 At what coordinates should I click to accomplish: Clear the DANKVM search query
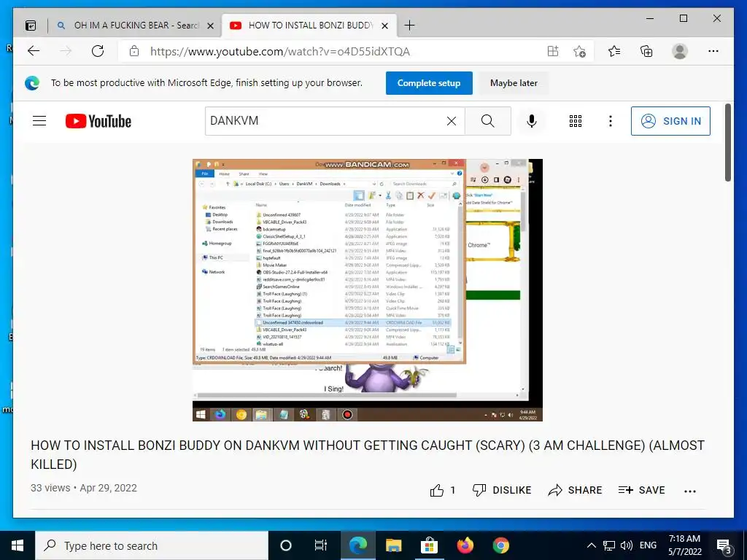(452, 121)
